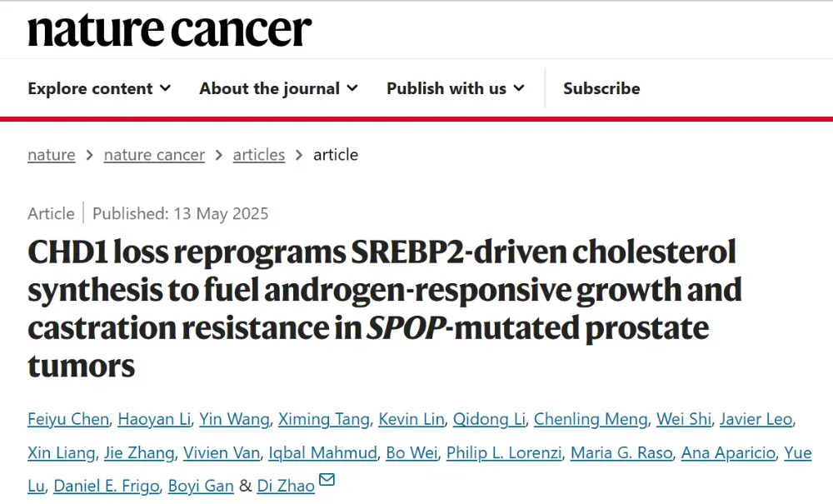Select author Iqbal Mahmud

click(322, 452)
